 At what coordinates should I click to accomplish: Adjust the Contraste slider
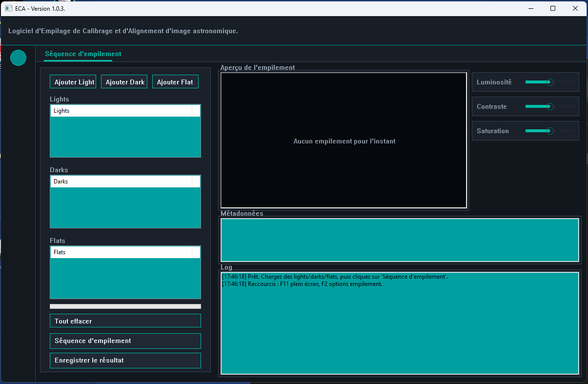pos(549,106)
